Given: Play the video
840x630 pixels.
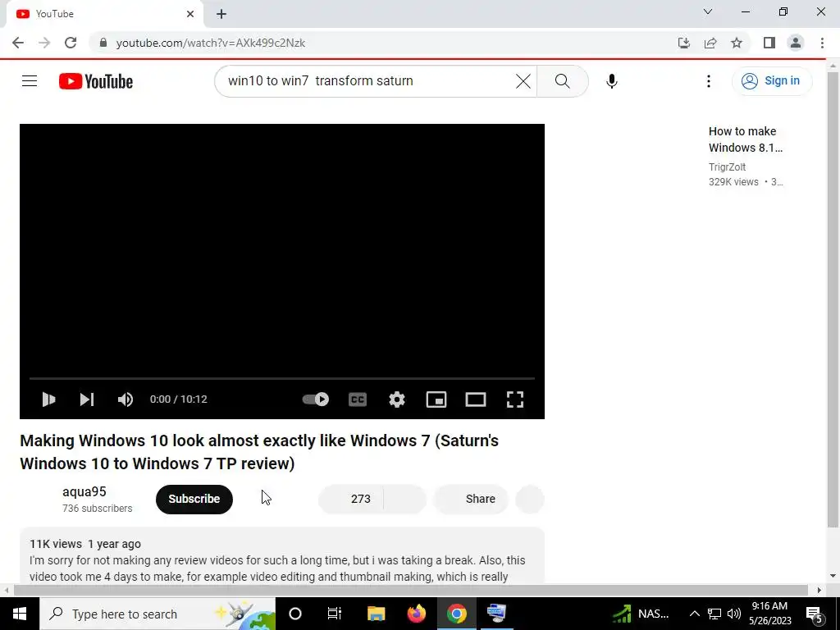Looking at the screenshot, I should 48,399.
